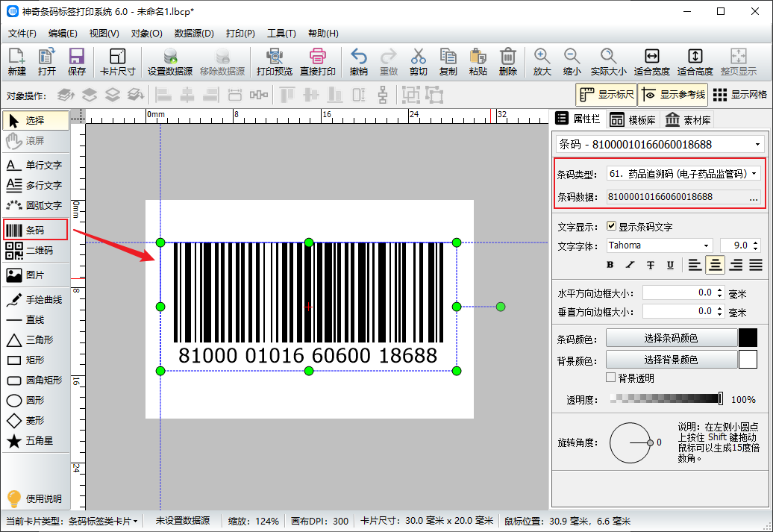The height and width of the screenshot is (532, 773).
Task: Select the 多行文字 multi-line text tool
Action: point(36,185)
